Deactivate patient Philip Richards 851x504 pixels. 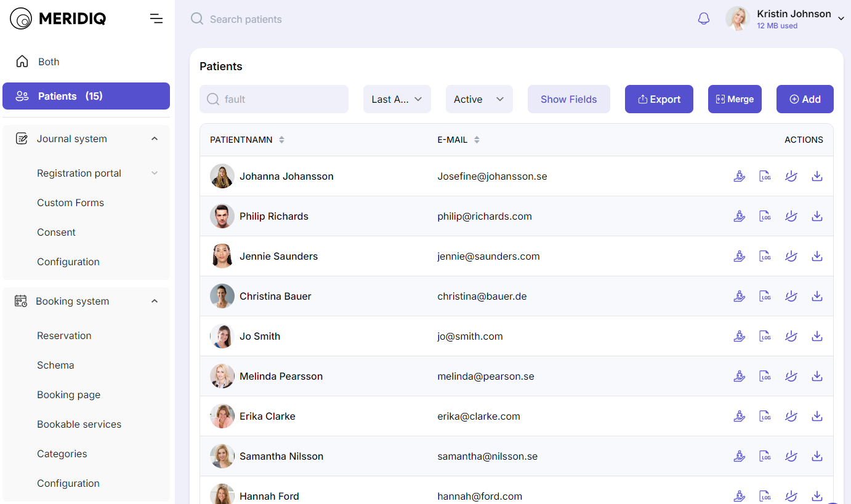pos(791,216)
